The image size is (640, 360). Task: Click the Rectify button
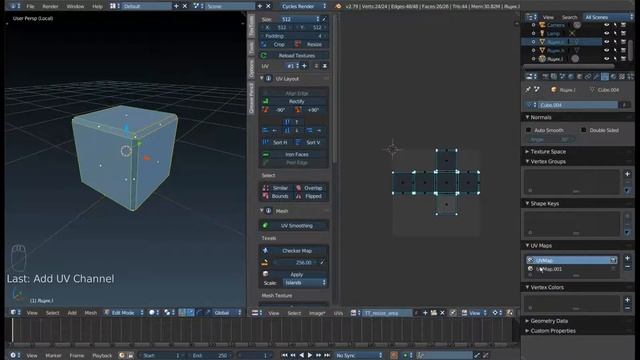coord(294,101)
